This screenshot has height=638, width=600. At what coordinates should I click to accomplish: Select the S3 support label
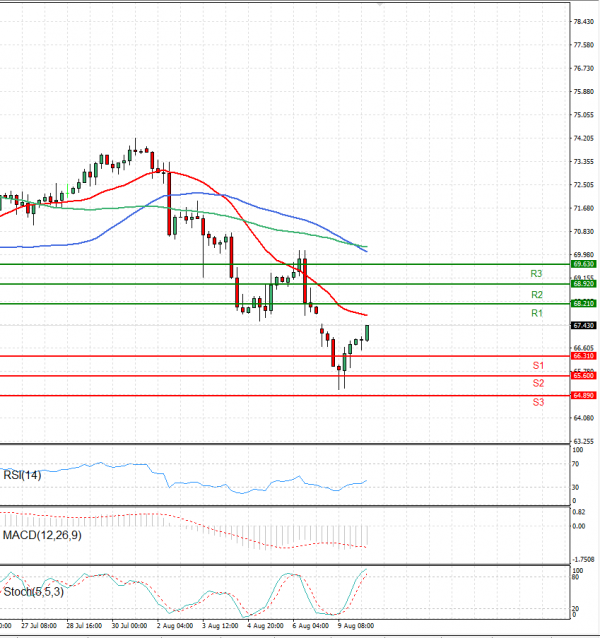538,402
